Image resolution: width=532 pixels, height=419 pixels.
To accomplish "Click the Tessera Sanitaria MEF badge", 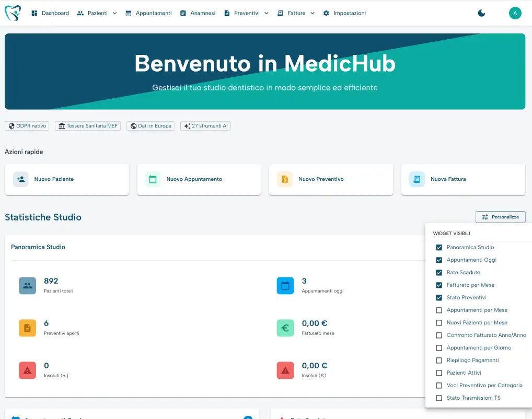I will [x=88, y=126].
